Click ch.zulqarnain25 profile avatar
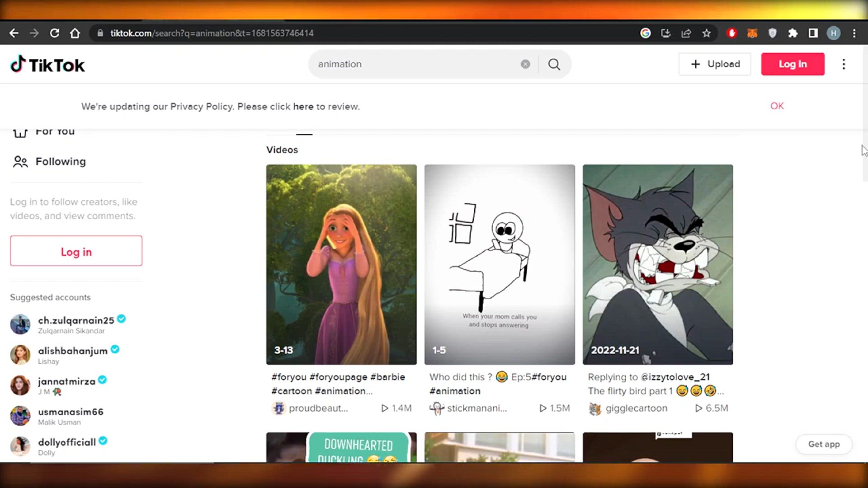Image resolution: width=868 pixels, height=488 pixels. tap(20, 324)
